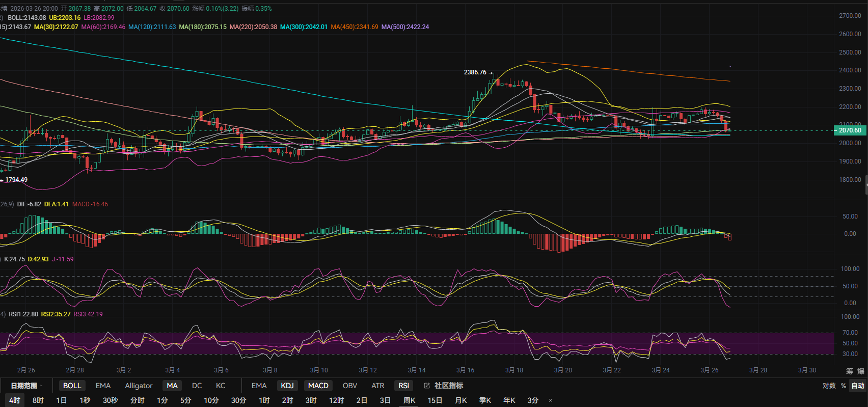Disable the MACD sub-indicator
The height and width of the screenshot is (407, 868).
coord(318,386)
